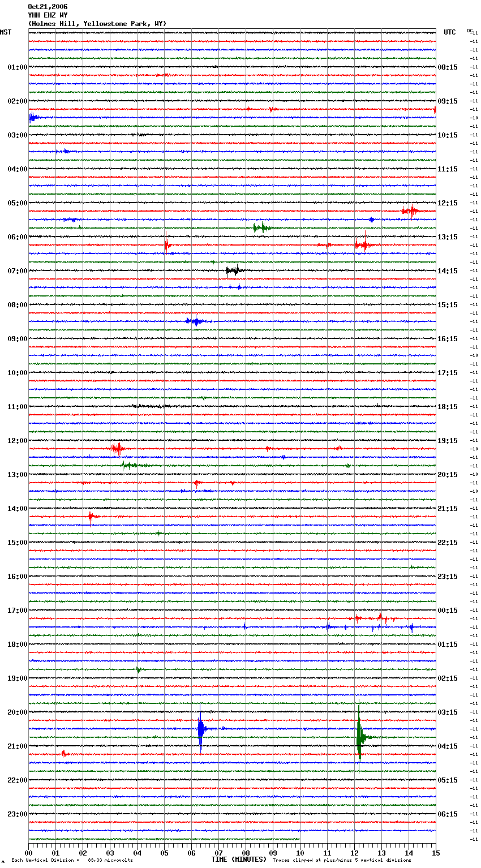Select the 01:00 MST row label
The image size is (481, 868).
point(18,67)
